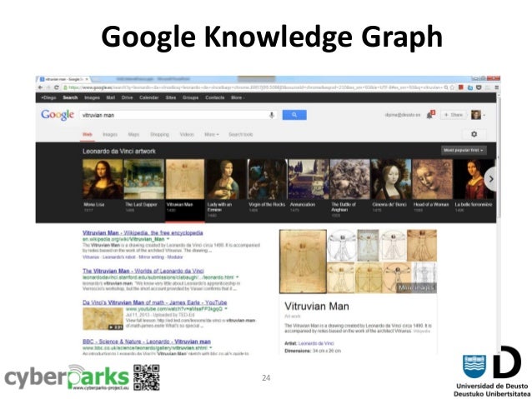
Task: Select the Maps search tab
Action: pyautogui.click(x=133, y=135)
